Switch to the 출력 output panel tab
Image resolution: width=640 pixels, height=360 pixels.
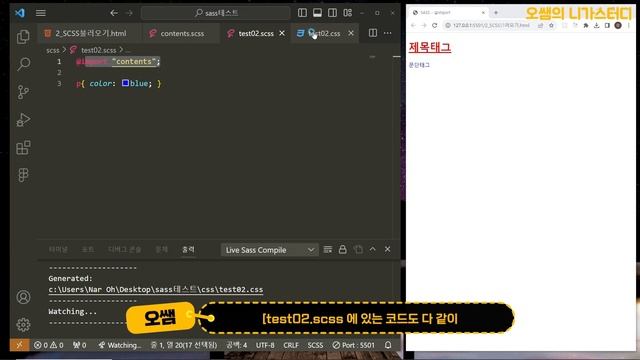188,249
